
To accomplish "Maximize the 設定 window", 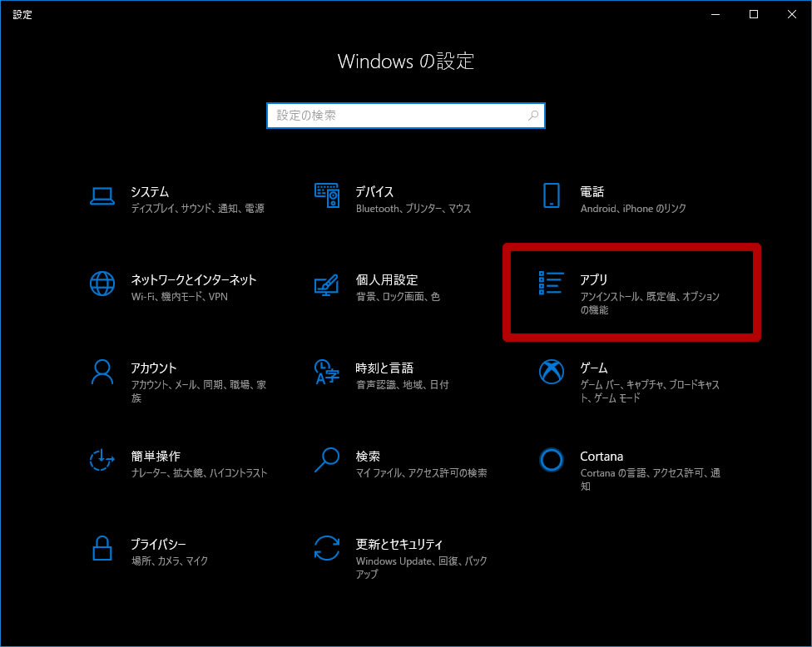I will [754, 14].
